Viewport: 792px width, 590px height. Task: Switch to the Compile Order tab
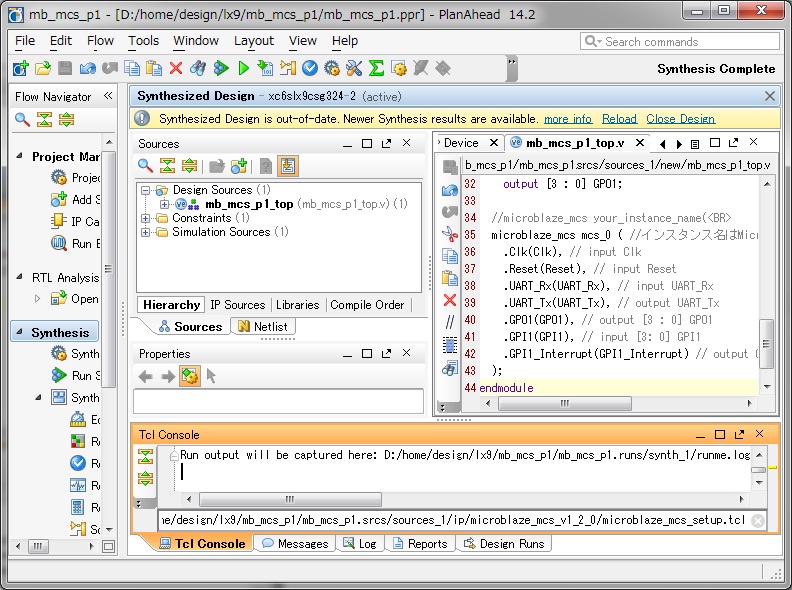367,305
